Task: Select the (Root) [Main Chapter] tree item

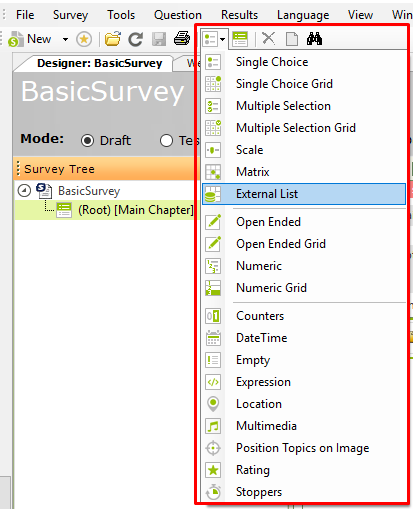Action: pyautogui.click(x=135, y=210)
